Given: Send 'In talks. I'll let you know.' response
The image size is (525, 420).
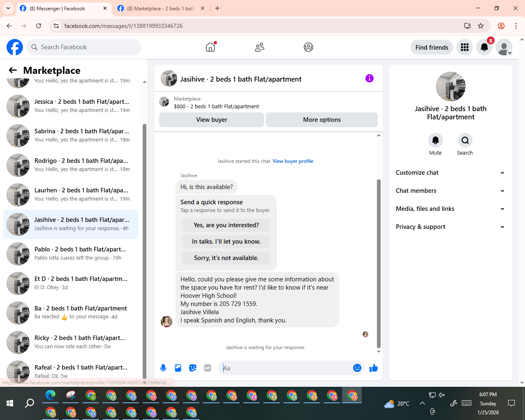Looking at the screenshot, I should click(226, 242).
